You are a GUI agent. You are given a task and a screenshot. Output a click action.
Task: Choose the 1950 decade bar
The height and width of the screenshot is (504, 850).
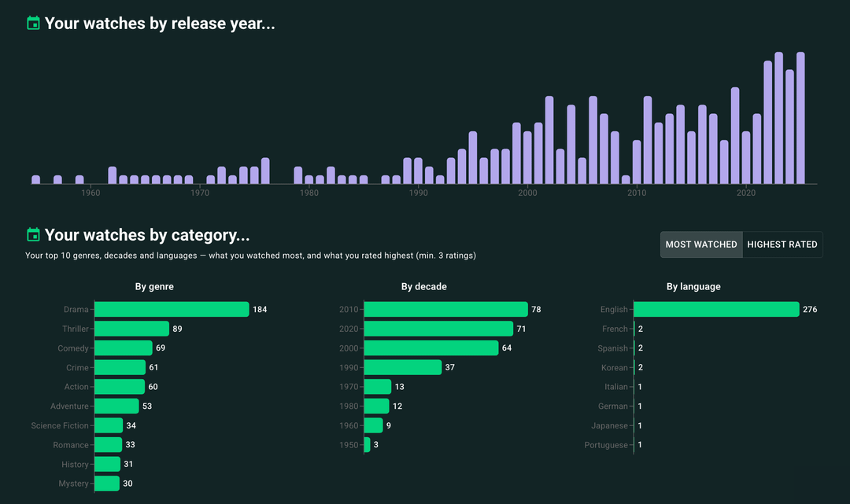[x=368, y=445]
